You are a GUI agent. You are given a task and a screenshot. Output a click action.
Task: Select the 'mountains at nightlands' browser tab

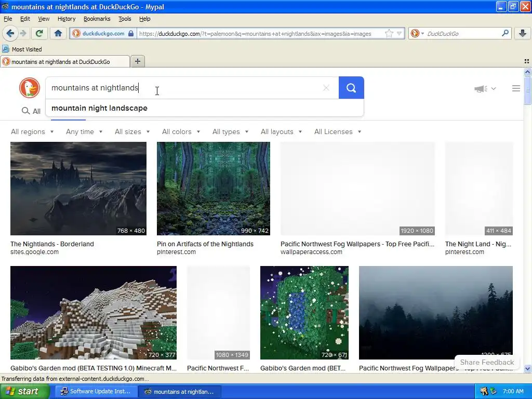[x=65, y=61]
